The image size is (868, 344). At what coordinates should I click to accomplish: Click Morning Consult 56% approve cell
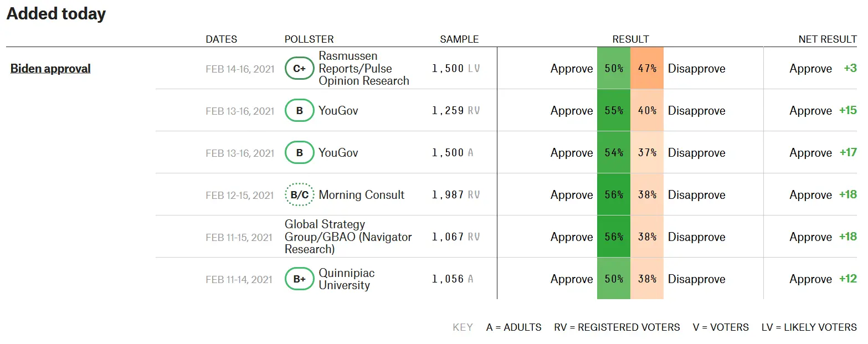point(614,195)
